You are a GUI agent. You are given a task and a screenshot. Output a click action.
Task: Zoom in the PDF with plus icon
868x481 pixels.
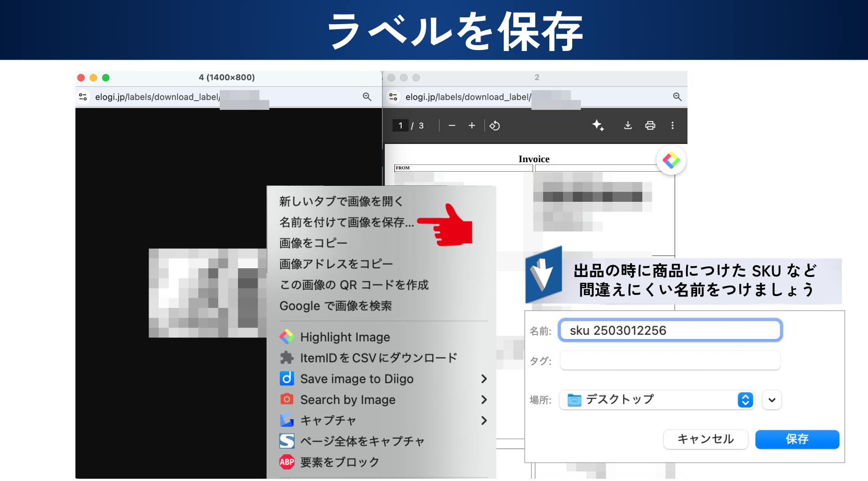coord(472,126)
